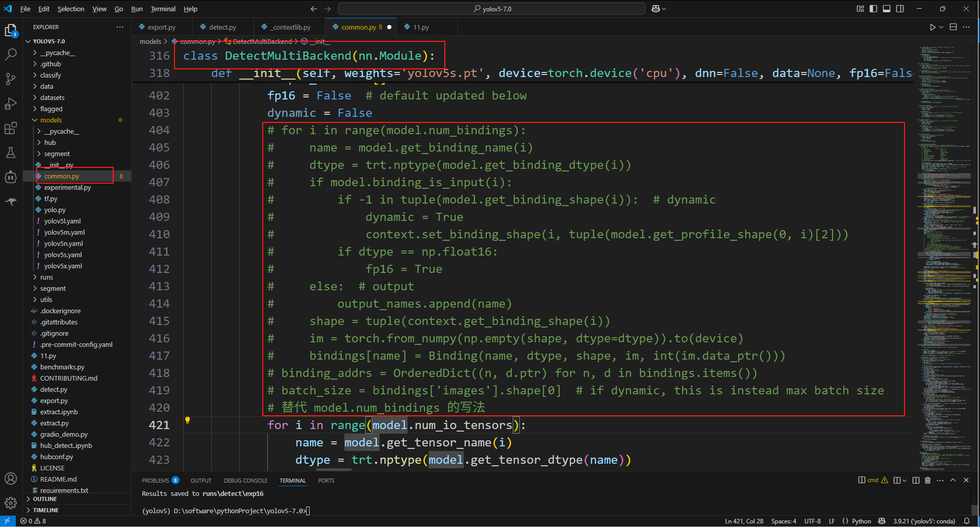The image size is (980, 527).
Task: Click the errors and warnings status indicator
Action: [32, 521]
